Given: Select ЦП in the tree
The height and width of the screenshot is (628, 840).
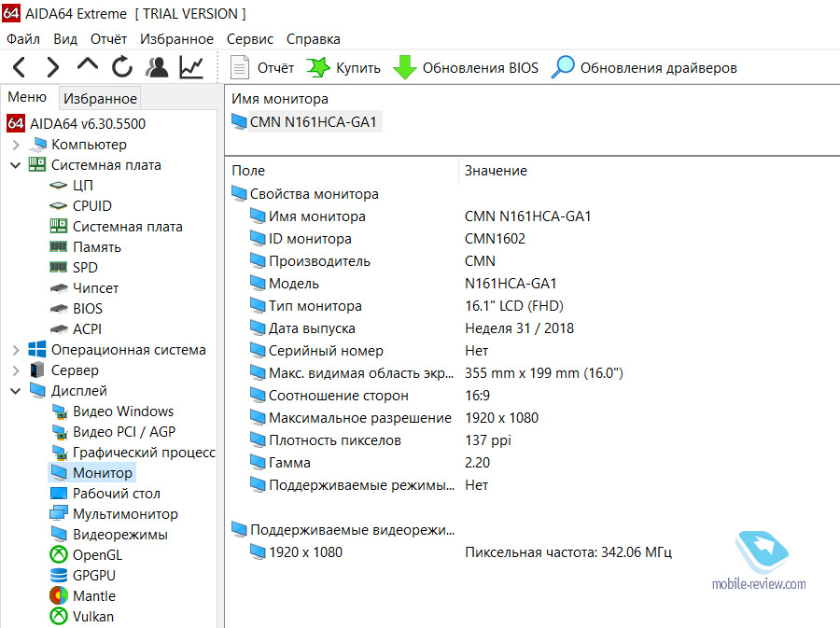Looking at the screenshot, I should (x=71, y=186).
